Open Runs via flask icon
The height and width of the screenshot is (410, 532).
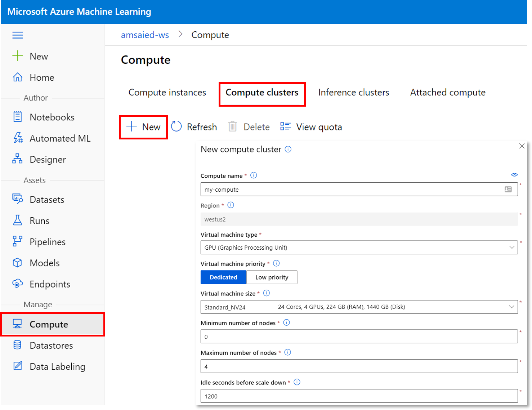click(18, 220)
